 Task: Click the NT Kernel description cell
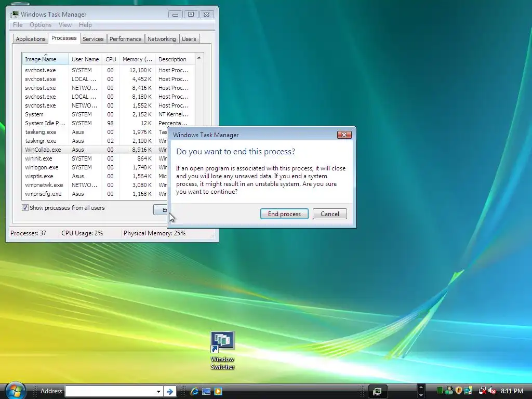174,114
